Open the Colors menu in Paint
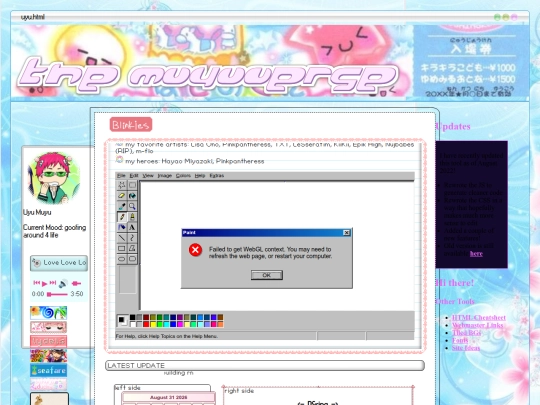 click(x=183, y=176)
